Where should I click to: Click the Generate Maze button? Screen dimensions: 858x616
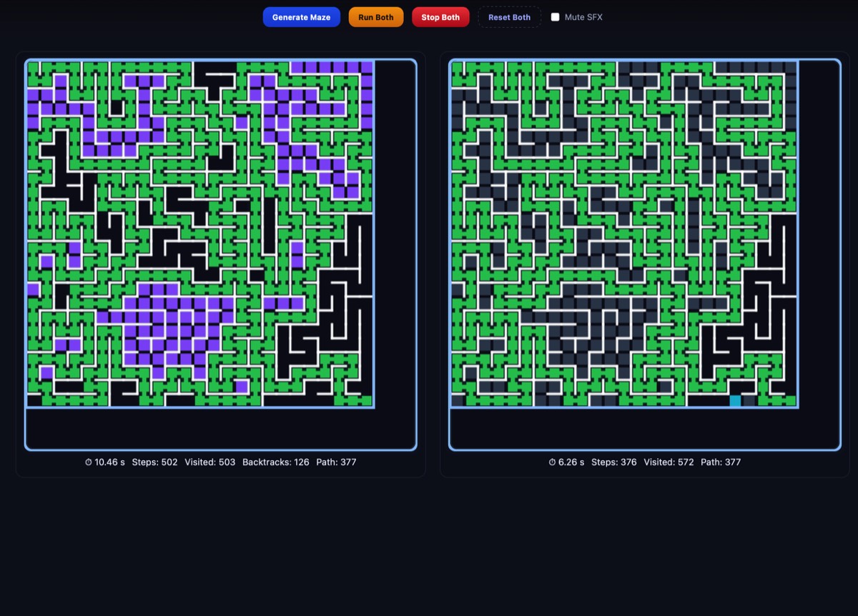pos(301,17)
